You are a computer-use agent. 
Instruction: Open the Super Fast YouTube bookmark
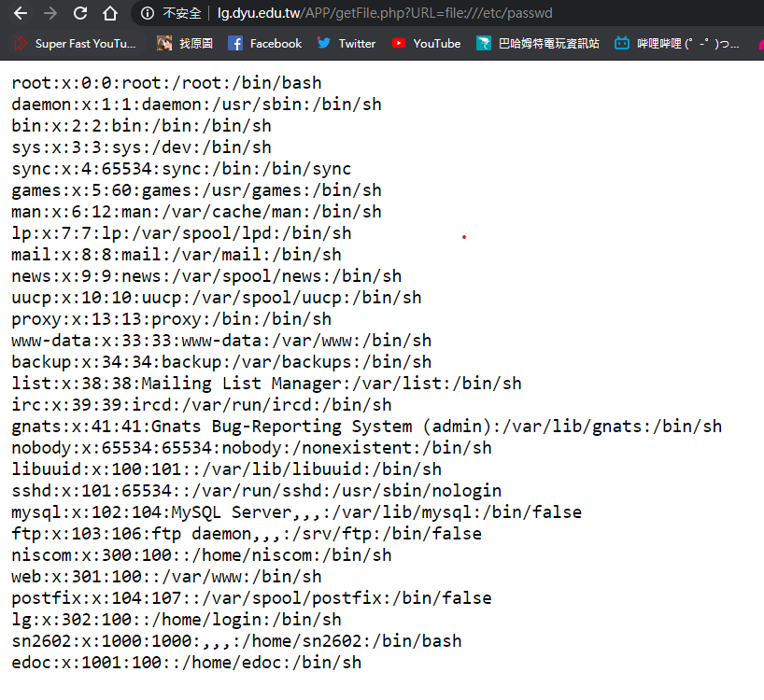pos(75,43)
